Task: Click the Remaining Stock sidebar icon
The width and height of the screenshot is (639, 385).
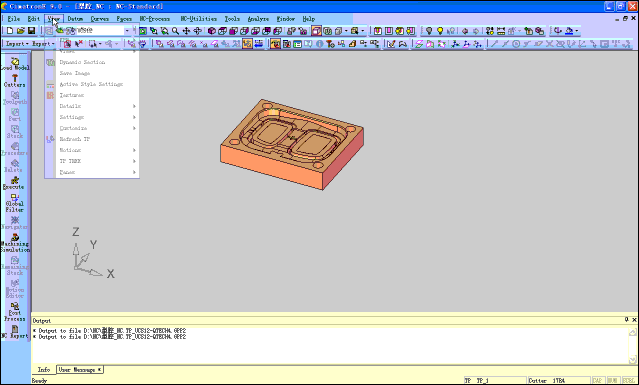Action: click(15, 266)
